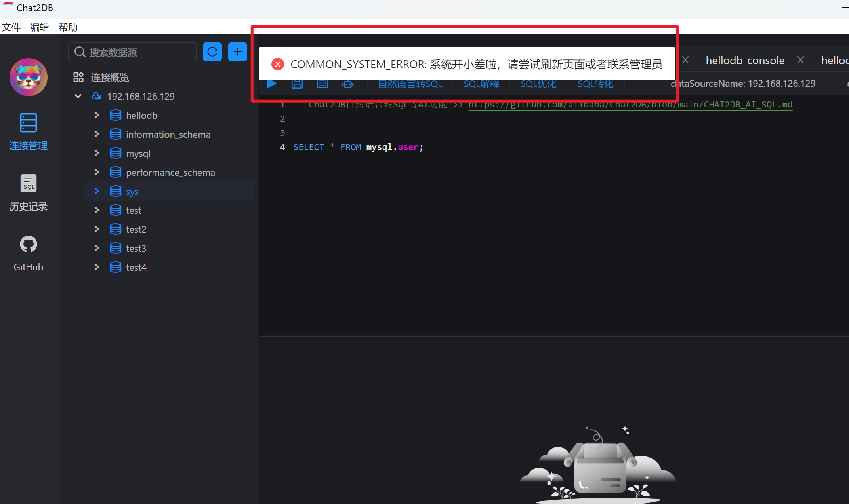The width and height of the screenshot is (849, 504).
Task: Expand the test4 database chevron
Action: tap(97, 267)
